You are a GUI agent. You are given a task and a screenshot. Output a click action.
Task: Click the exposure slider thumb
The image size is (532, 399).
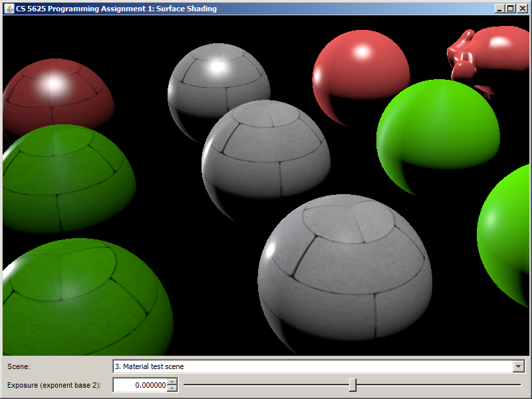[x=352, y=385]
